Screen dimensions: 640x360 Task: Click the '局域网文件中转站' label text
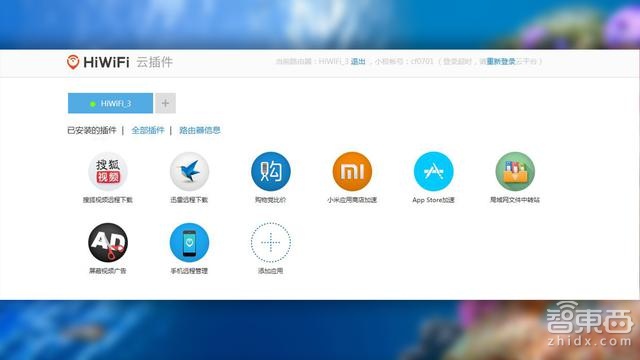click(515, 200)
